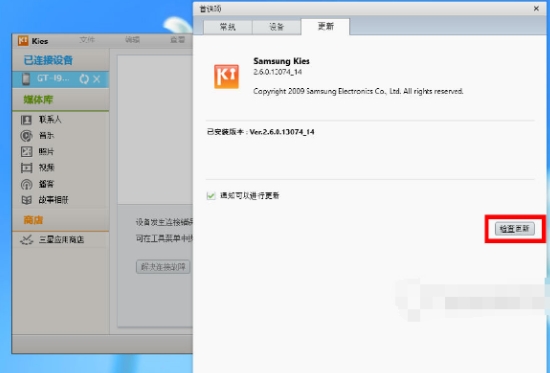Click the 故事相册 story album icon

point(26,200)
